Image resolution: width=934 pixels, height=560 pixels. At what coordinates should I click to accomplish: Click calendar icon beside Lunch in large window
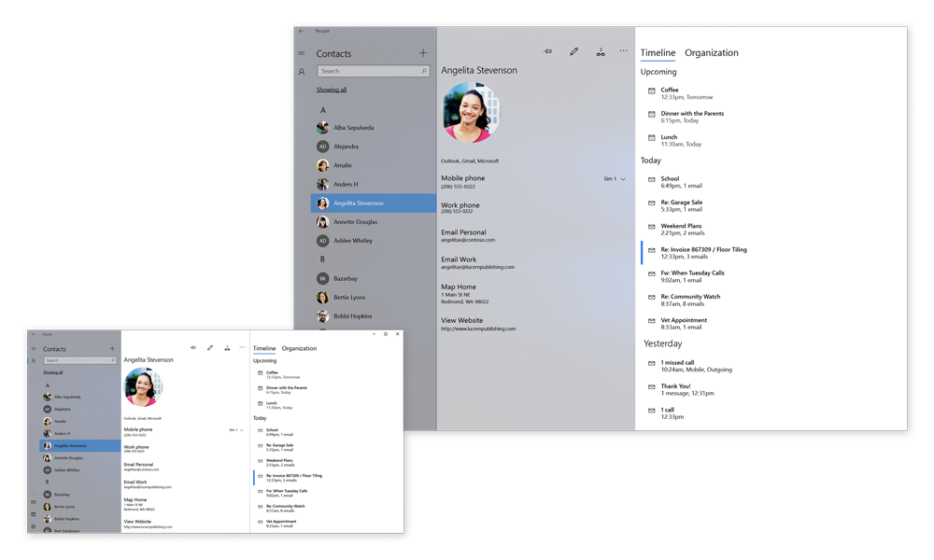tap(652, 138)
